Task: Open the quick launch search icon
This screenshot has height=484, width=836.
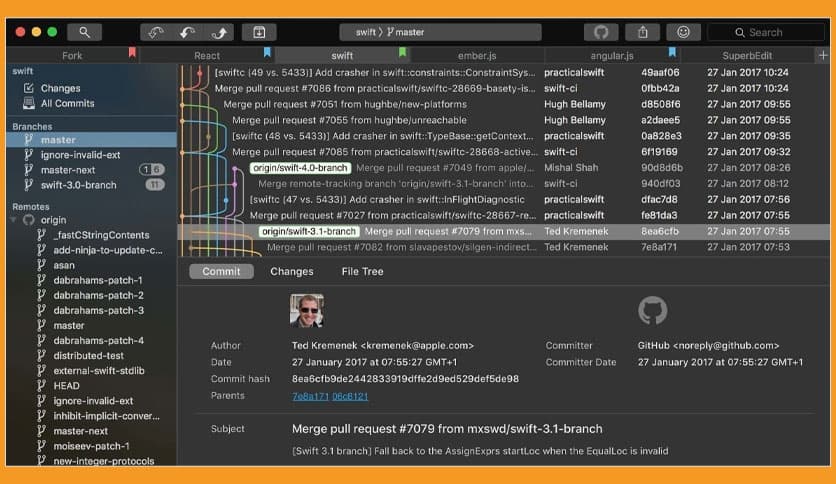Action: pos(84,32)
